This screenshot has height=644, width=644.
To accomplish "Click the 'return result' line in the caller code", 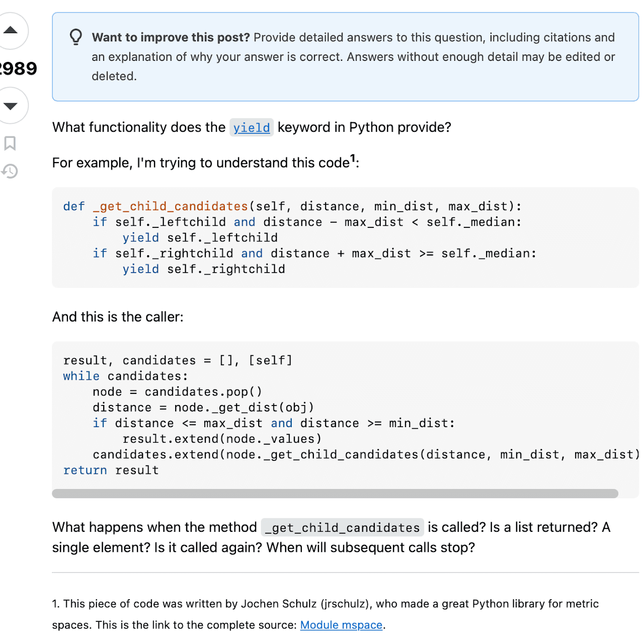I will 111,470.
